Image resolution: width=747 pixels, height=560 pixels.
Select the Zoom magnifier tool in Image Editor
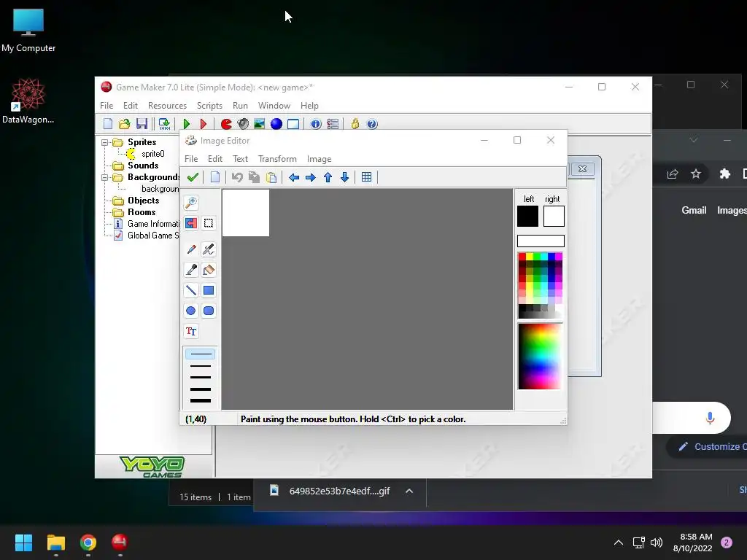191,203
